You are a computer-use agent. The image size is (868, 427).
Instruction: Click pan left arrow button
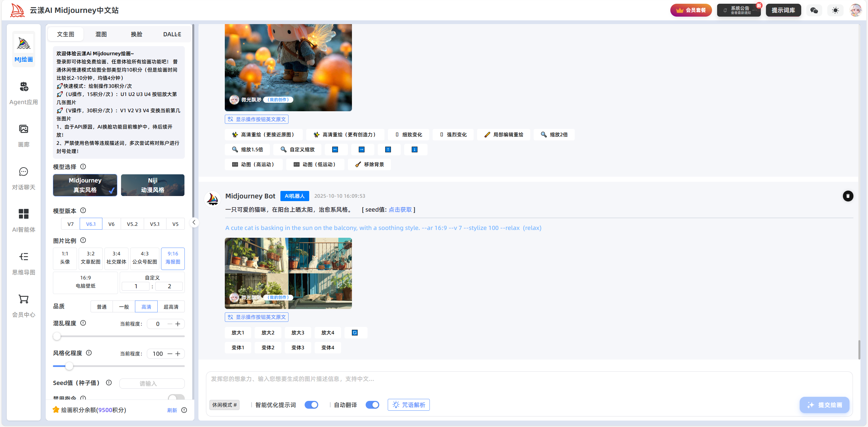[335, 150]
